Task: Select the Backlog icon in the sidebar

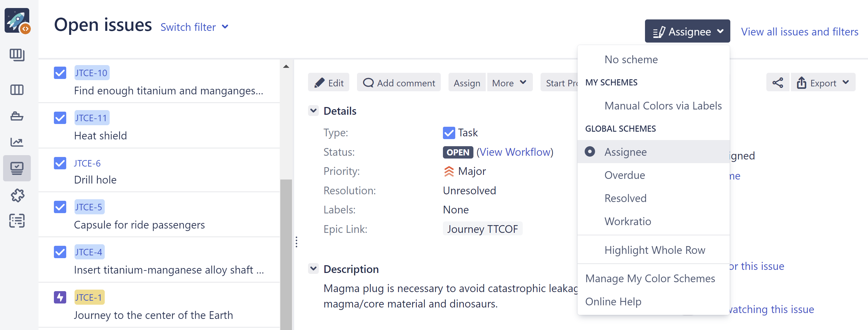Action: pyautogui.click(x=17, y=55)
